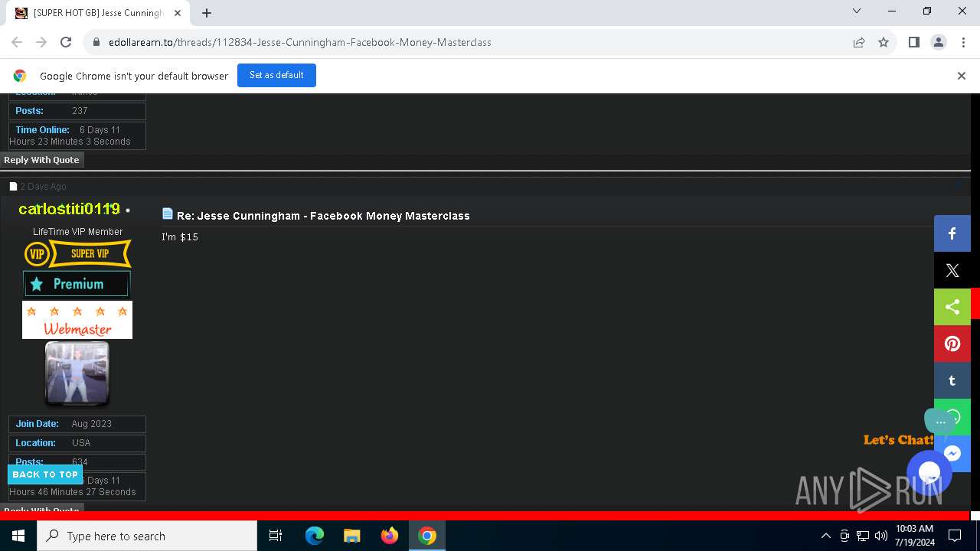Click the upper Reply With Quote button
980x551 pixels.
(x=42, y=160)
